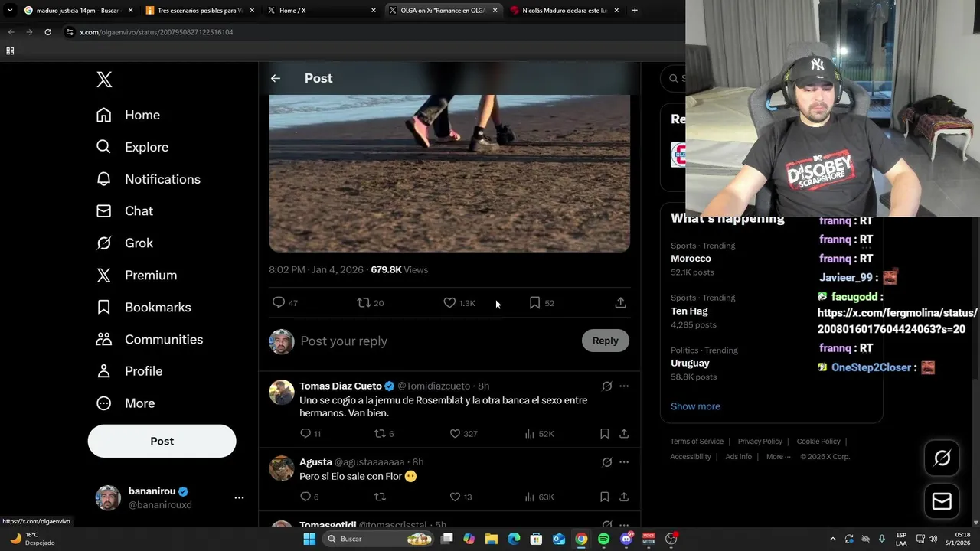Repost Agusta's comment
980x551 pixels.
[x=380, y=497]
